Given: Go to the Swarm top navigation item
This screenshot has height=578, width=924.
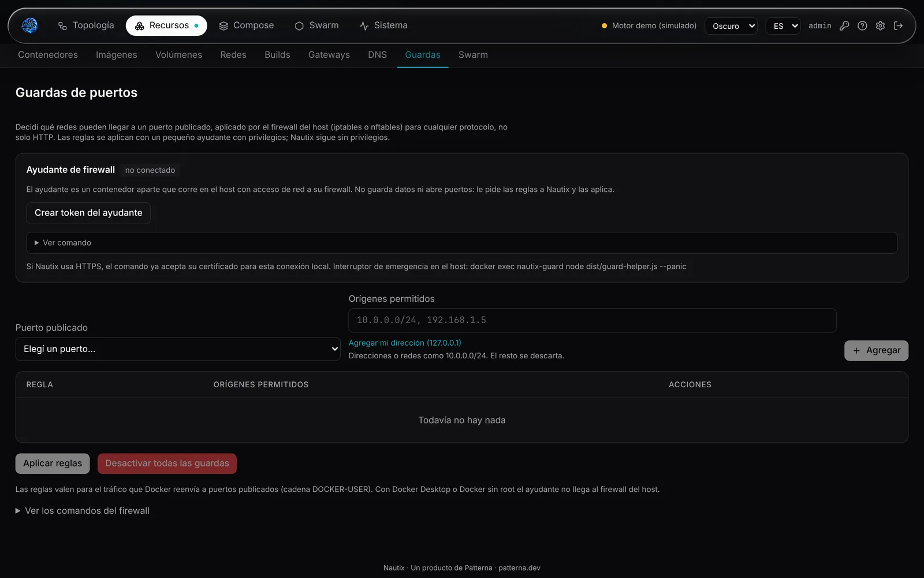Looking at the screenshot, I should [316, 25].
